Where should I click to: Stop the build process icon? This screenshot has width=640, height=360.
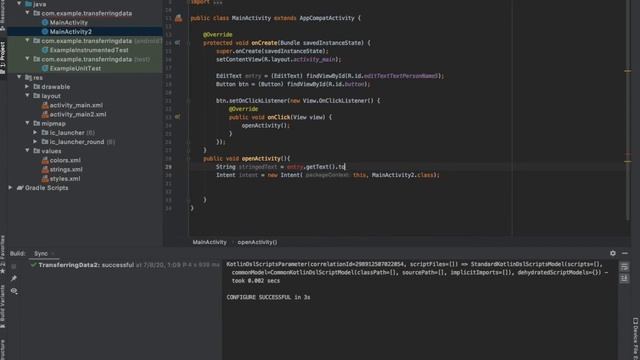point(14,267)
